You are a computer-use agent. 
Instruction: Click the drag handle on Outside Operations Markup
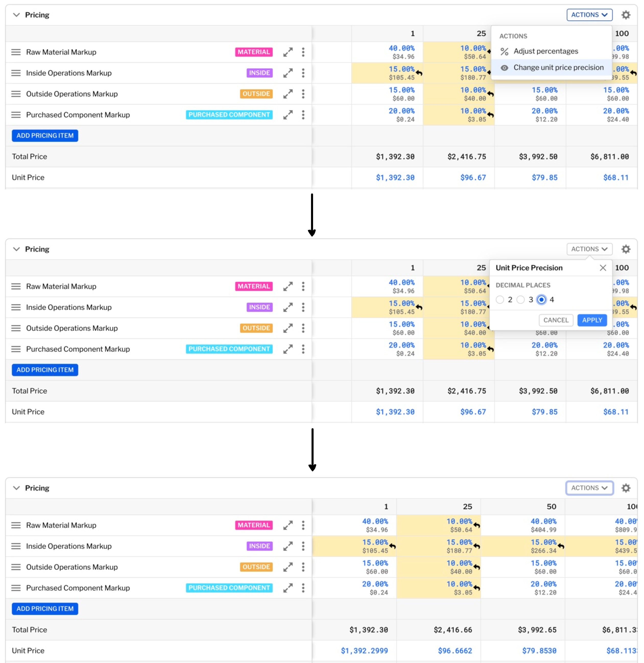pyautogui.click(x=16, y=94)
